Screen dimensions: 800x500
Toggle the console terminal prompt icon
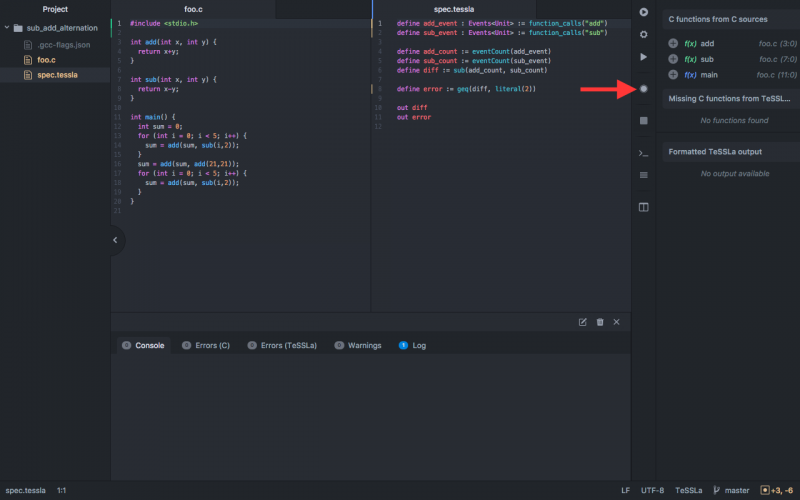click(643, 153)
